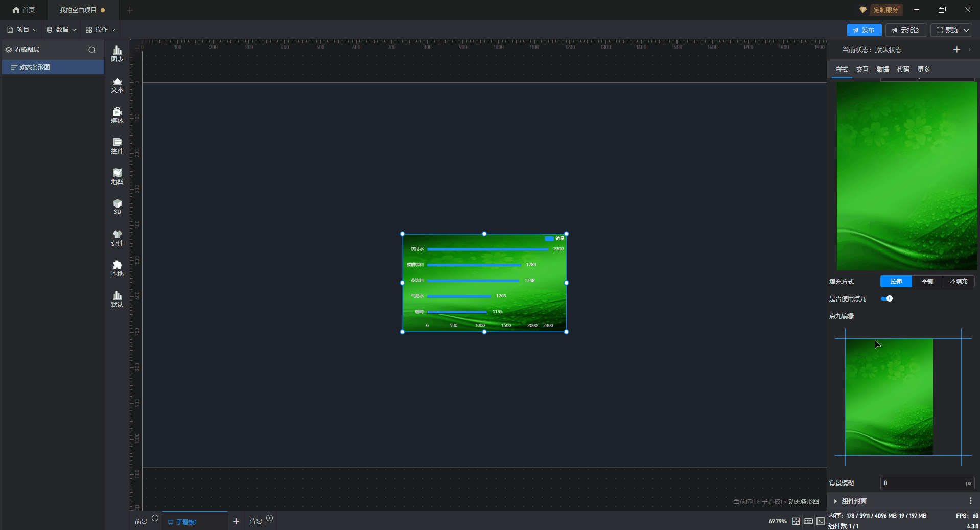Screen dimensions: 980x530
Task: Toggle the 是否使用点九 switch
Action: (886, 298)
